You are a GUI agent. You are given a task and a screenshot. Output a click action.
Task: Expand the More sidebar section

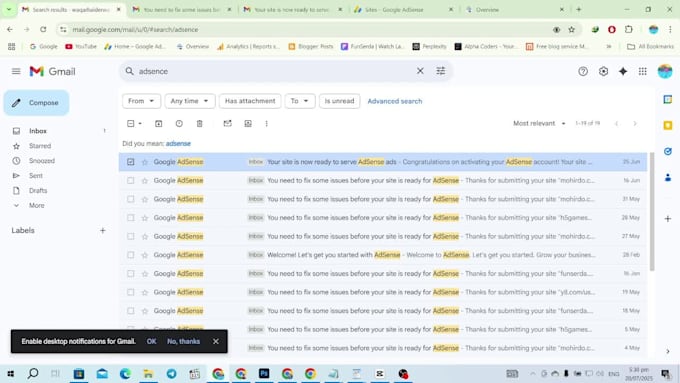36,206
